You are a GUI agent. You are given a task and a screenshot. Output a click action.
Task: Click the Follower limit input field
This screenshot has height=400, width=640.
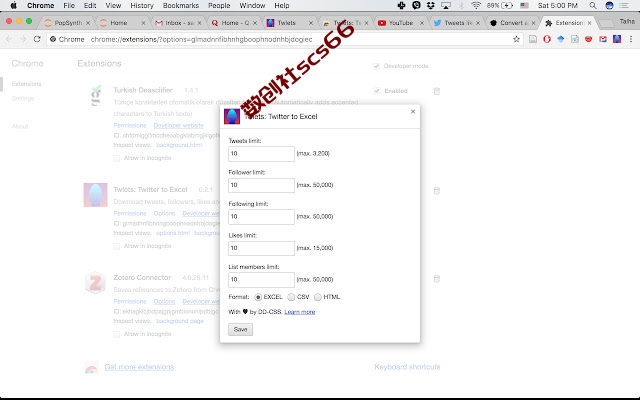point(261,185)
